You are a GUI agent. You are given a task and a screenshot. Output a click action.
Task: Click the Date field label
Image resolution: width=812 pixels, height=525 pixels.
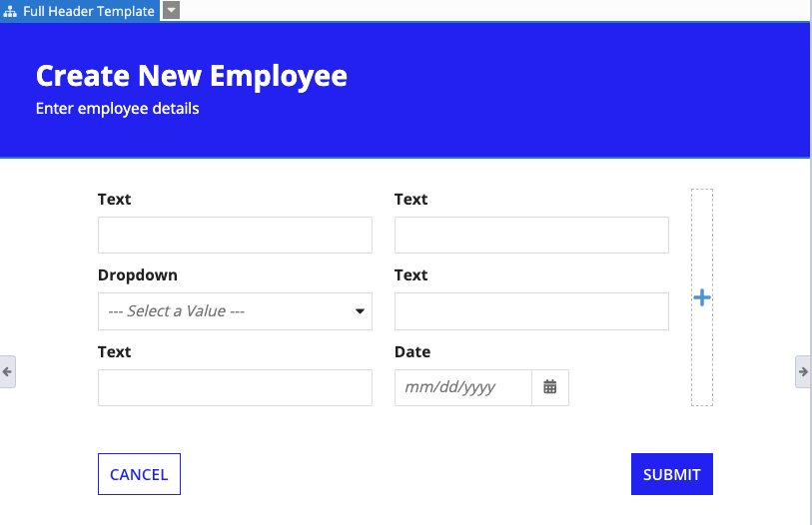pyautogui.click(x=412, y=351)
